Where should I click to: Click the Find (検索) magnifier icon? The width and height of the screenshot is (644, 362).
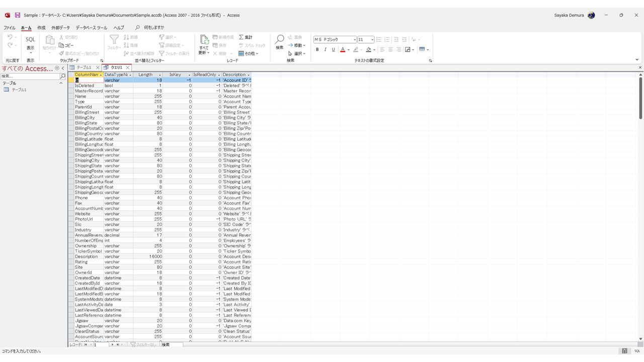click(279, 41)
